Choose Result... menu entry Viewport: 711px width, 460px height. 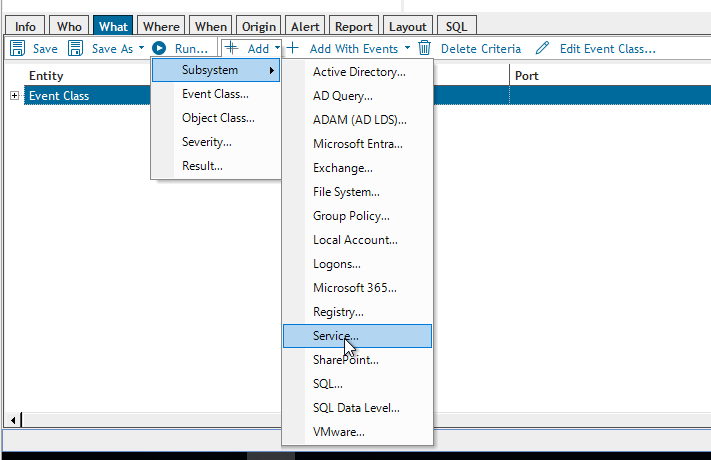[216, 166]
